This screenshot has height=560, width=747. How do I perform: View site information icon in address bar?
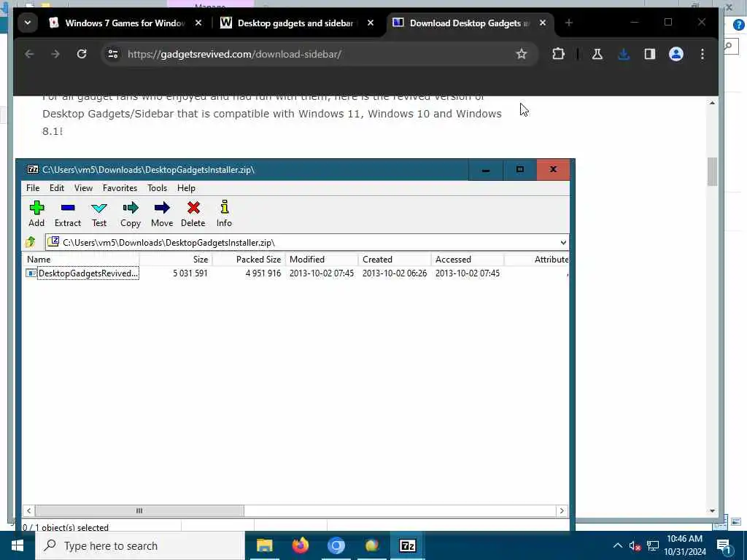113,54
